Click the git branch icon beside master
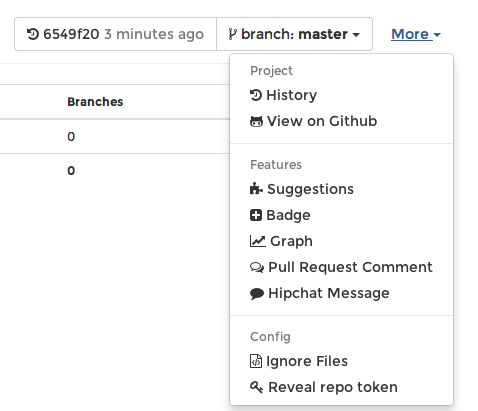Image resolution: width=478 pixels, height=411 pixels. point(232,34)
